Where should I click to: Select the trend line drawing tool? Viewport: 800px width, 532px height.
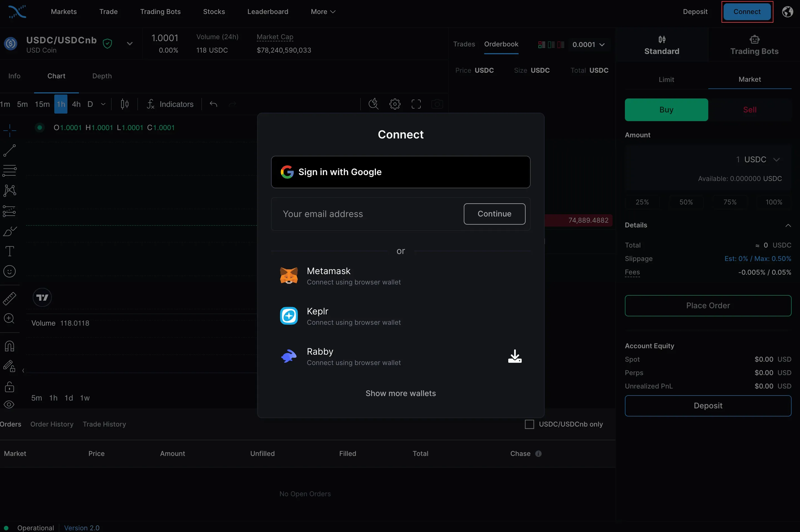(x=10, y=150)
